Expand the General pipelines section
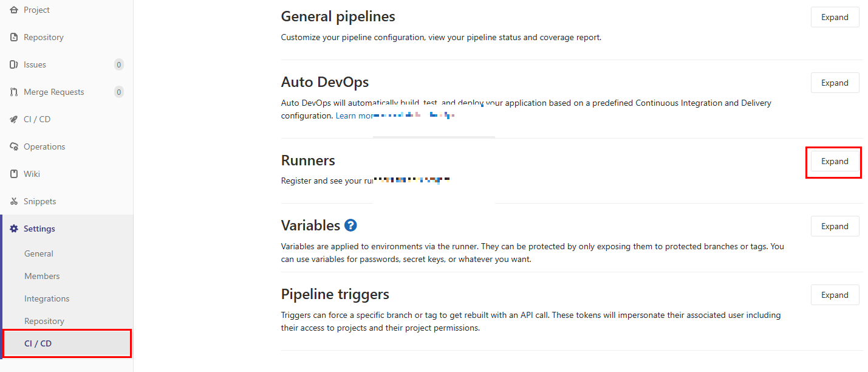Viewport: 868px width, 372px height. pos(835,17)
